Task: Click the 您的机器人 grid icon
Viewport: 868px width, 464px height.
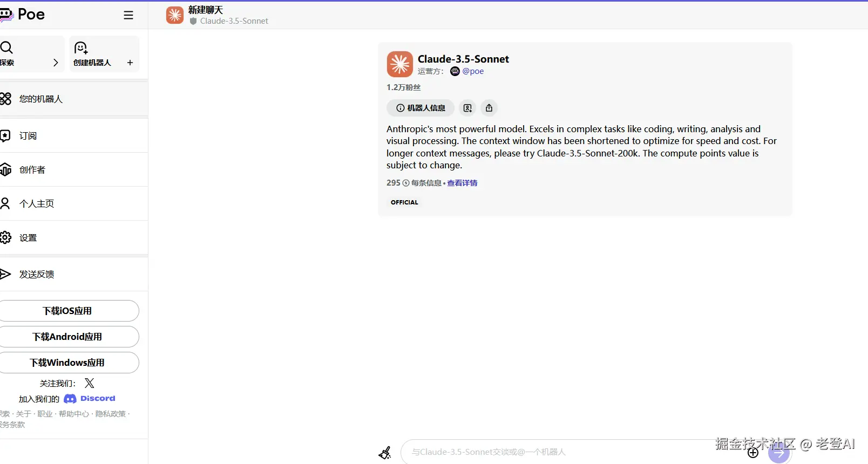Action: tap(5, 99)
